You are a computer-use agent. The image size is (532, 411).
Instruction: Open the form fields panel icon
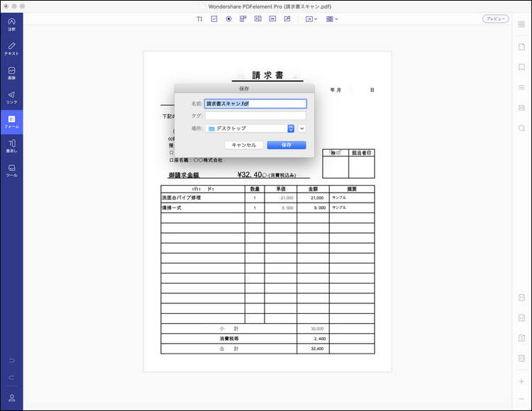pos(521,108)
